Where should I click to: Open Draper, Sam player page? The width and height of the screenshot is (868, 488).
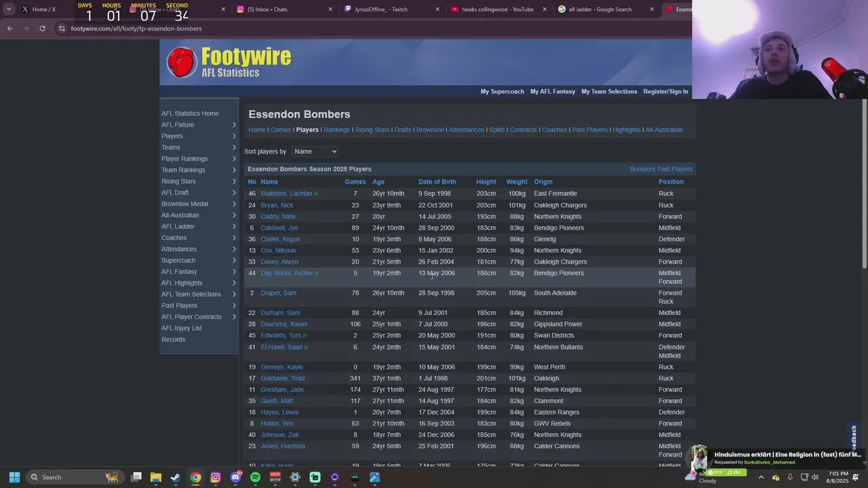coord(278,293)
